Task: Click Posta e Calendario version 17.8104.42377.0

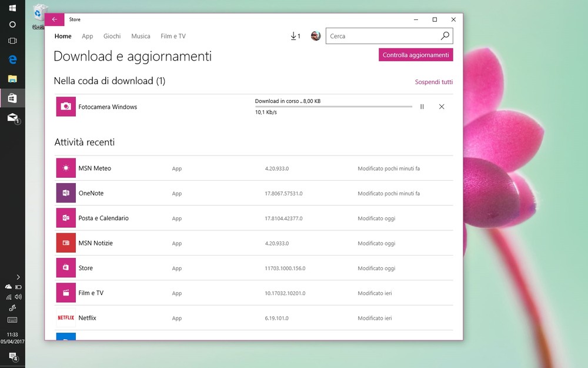Action: pos(283,218)
